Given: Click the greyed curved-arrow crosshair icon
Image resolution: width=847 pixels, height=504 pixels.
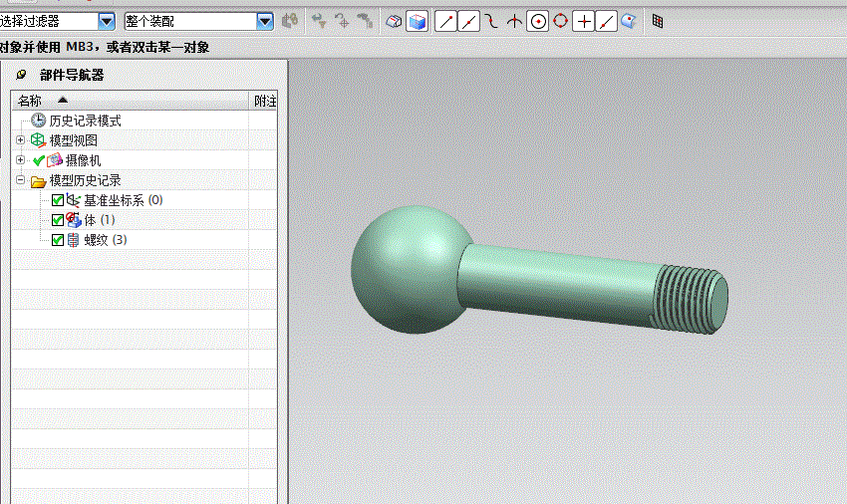Looking at the screenshot, I should (x=342, y=22).
